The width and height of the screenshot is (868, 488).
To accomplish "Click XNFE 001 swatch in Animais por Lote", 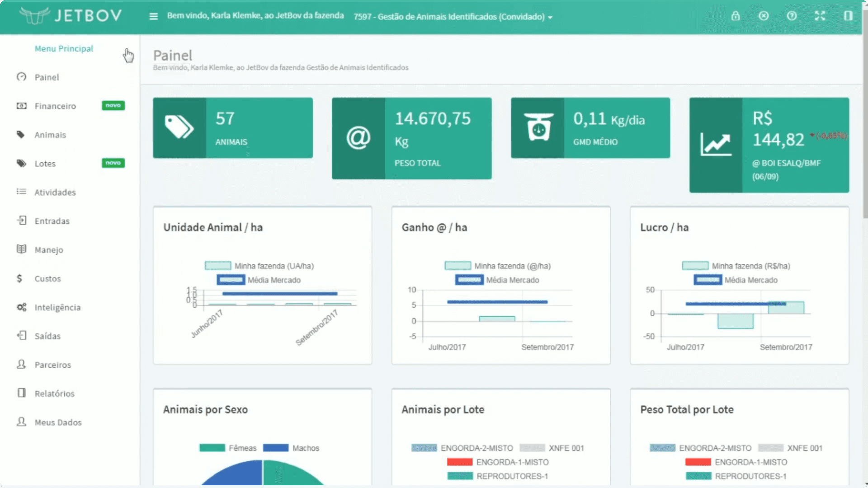I will coord(532,448).
